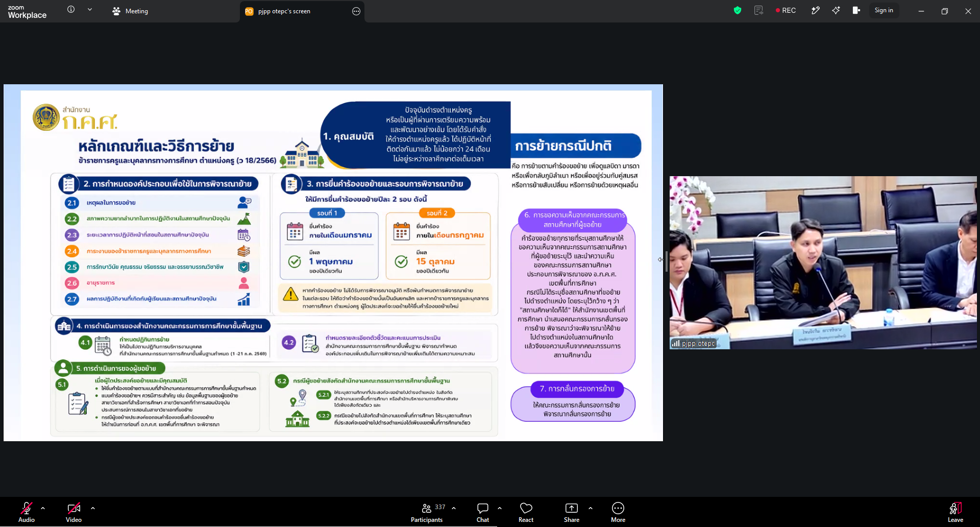Open the More options menu
The width and height of the screenshot is (980, 527).
pos(618,513)
